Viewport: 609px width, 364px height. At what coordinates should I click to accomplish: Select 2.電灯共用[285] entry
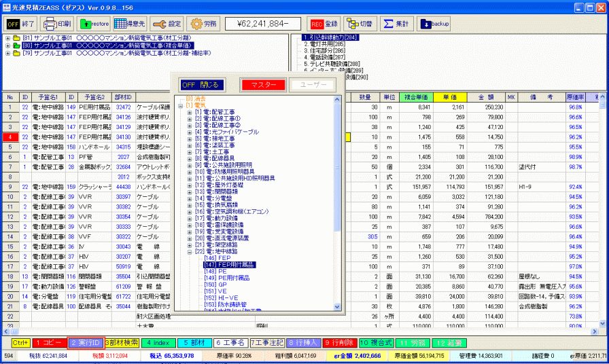(325, 44)
